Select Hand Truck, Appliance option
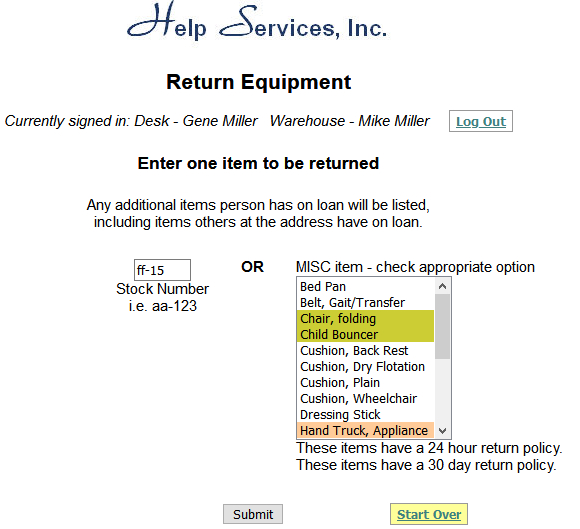 tap(365, 430)
